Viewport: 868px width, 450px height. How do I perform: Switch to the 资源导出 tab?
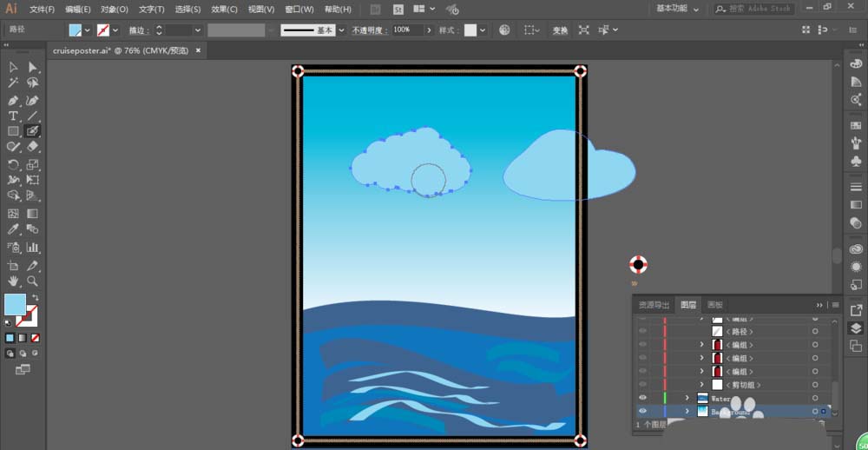[654, 305]
